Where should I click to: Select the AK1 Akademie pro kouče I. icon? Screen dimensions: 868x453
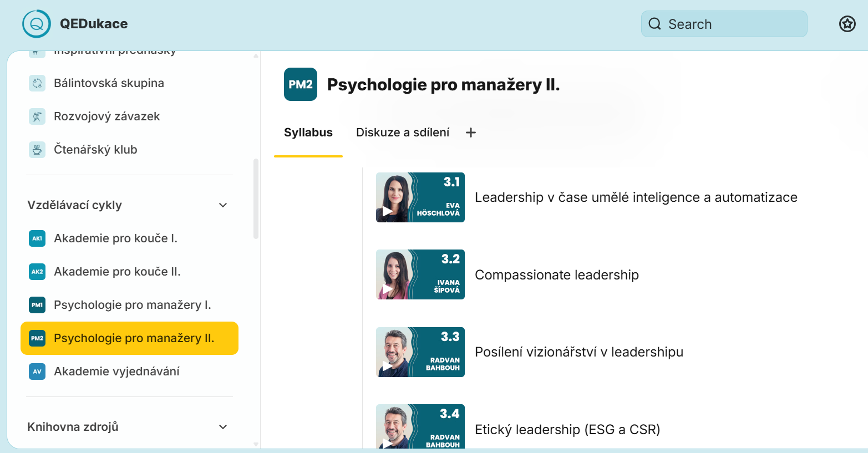(37, 238)
